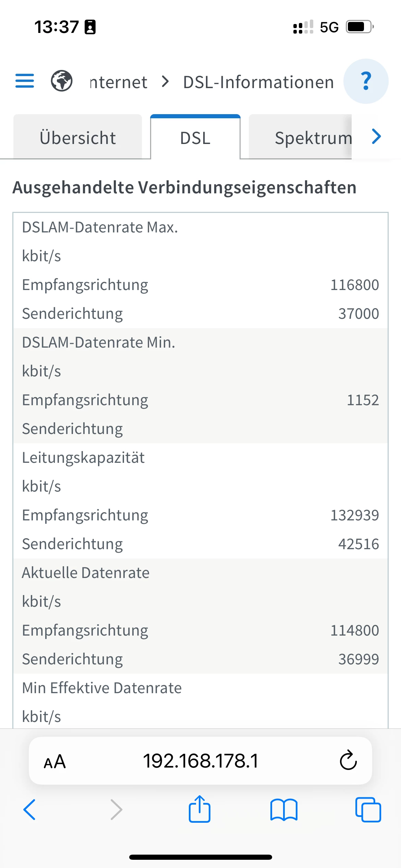Image resolution: width=401 pixels, height=868 pixels.
Task: Reload the page with refresh icon
Action: [348, 760]
